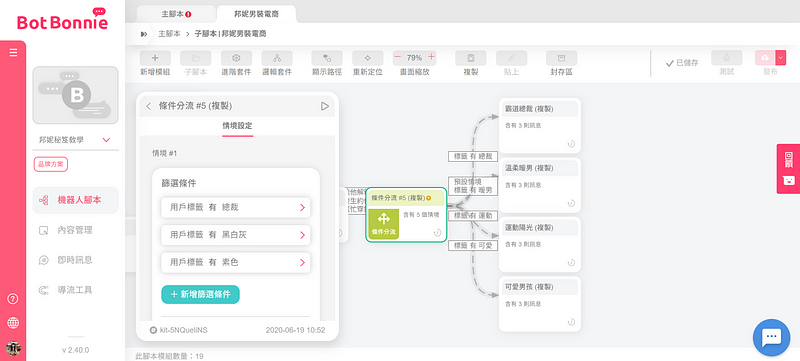Select 內容管理 in the sidebar menu
Image resolution: width=800 pixels, height=361 pixels.
(76, 230)
